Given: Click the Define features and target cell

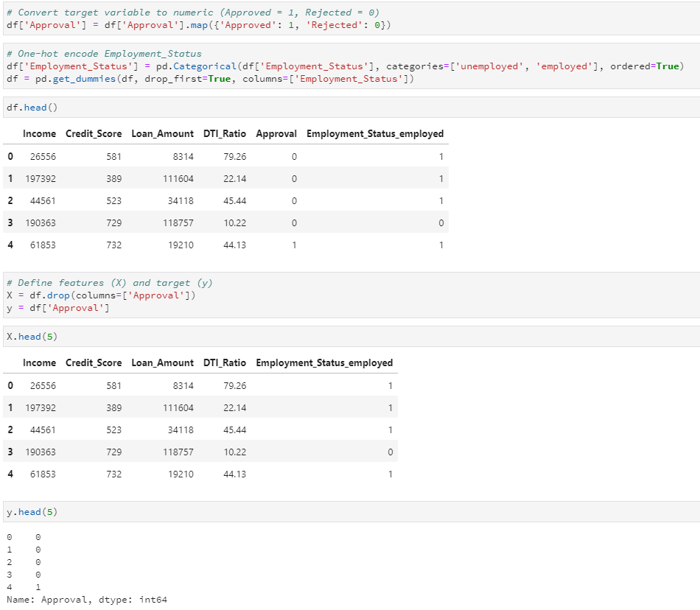Looking at the screenshot, I should pyautogui.click(x=350, y=295).
